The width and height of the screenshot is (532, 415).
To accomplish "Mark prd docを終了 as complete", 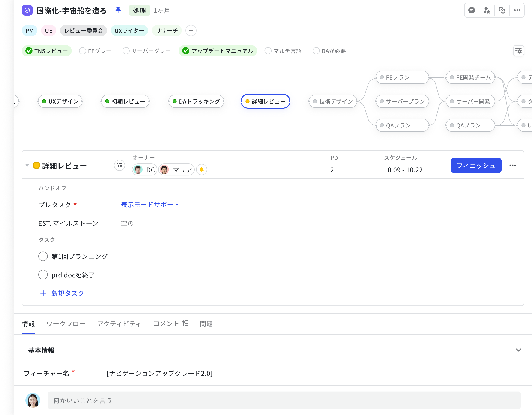I will tap(43, 275).
